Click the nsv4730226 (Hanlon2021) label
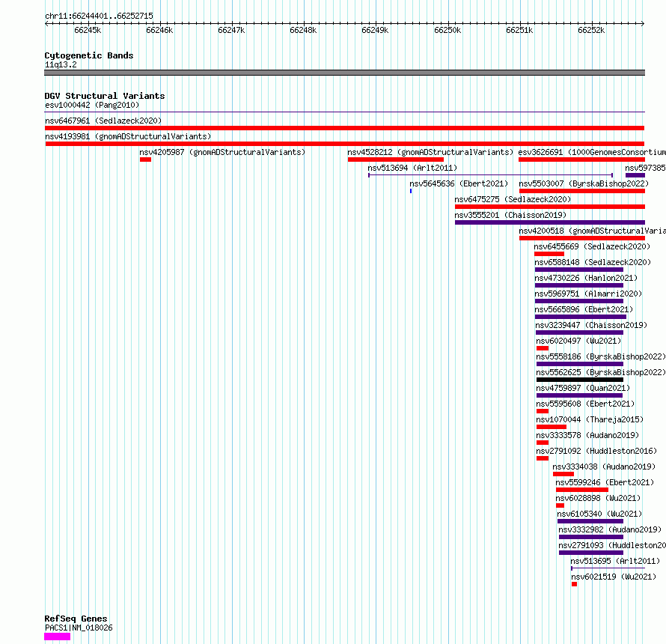 (586, 278)
